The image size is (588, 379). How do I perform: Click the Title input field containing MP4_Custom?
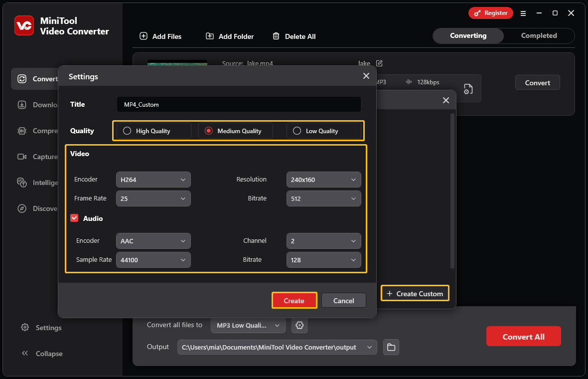point(238,104)
